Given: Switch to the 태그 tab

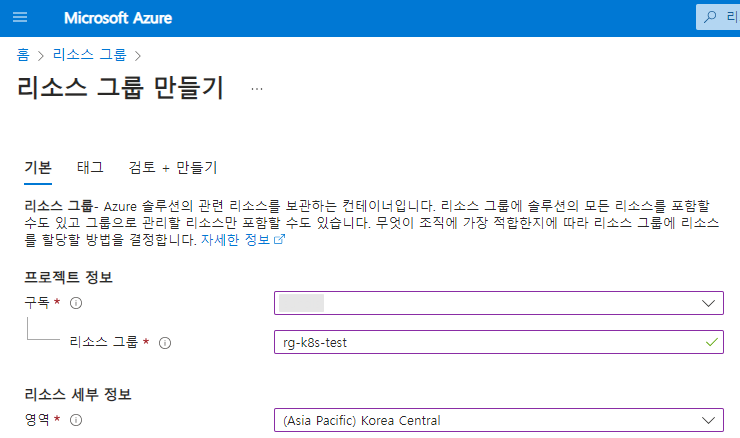Looking at the screenshot, I should [x=90, y=168].
